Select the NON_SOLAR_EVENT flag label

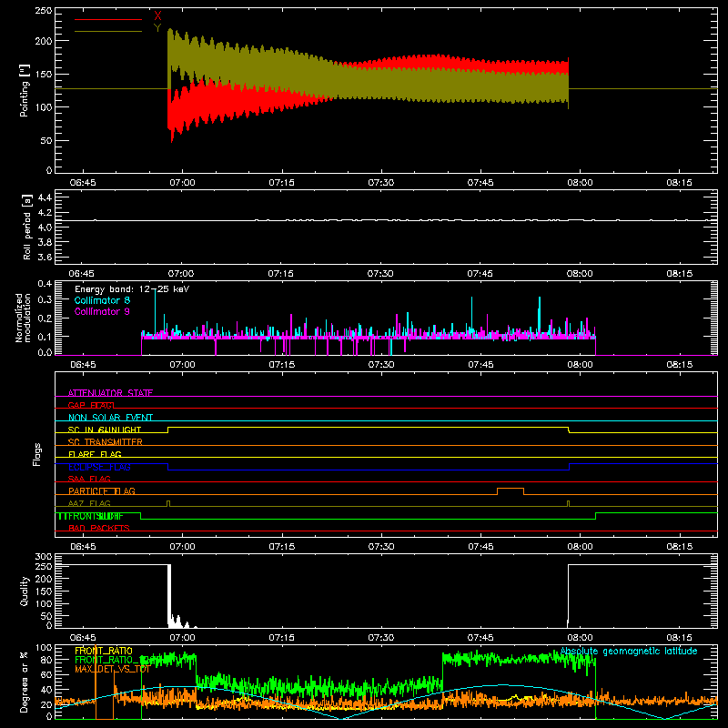pyautogui.click(x=110, y=418)
